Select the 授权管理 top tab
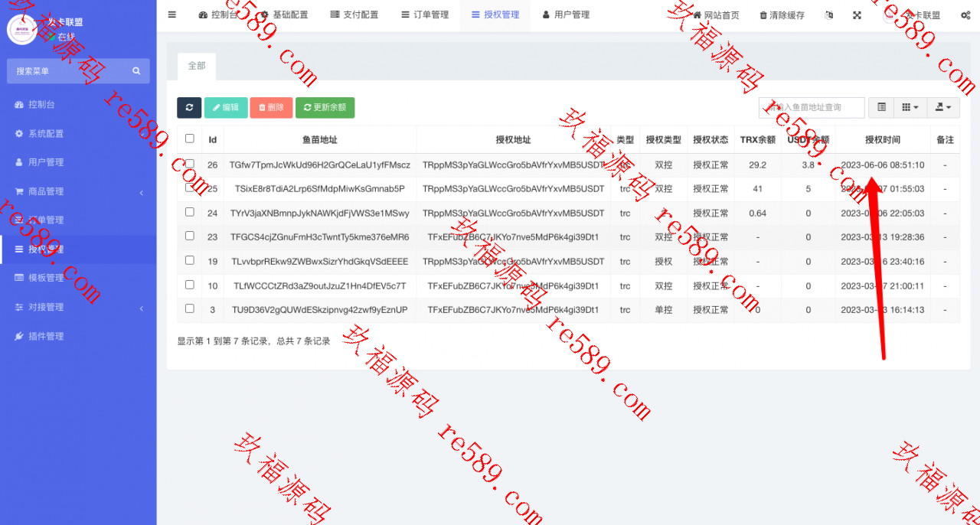The image size is (980, 525). coord(495,15)
